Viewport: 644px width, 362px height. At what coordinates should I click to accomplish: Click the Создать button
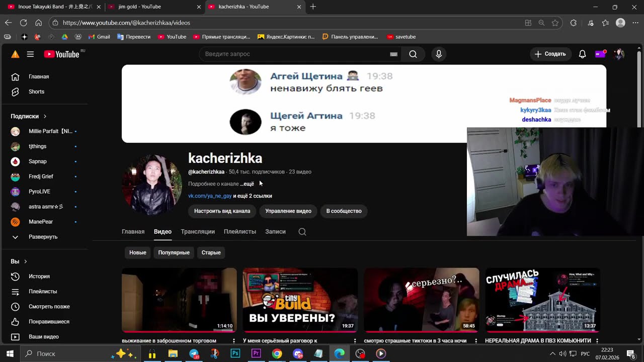click(x=550, y=54)
